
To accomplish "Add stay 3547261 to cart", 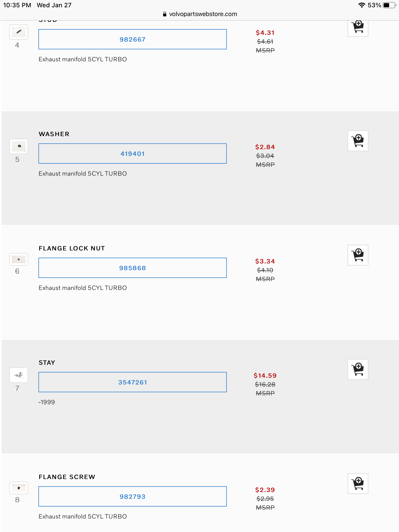I will coord(358,369).
